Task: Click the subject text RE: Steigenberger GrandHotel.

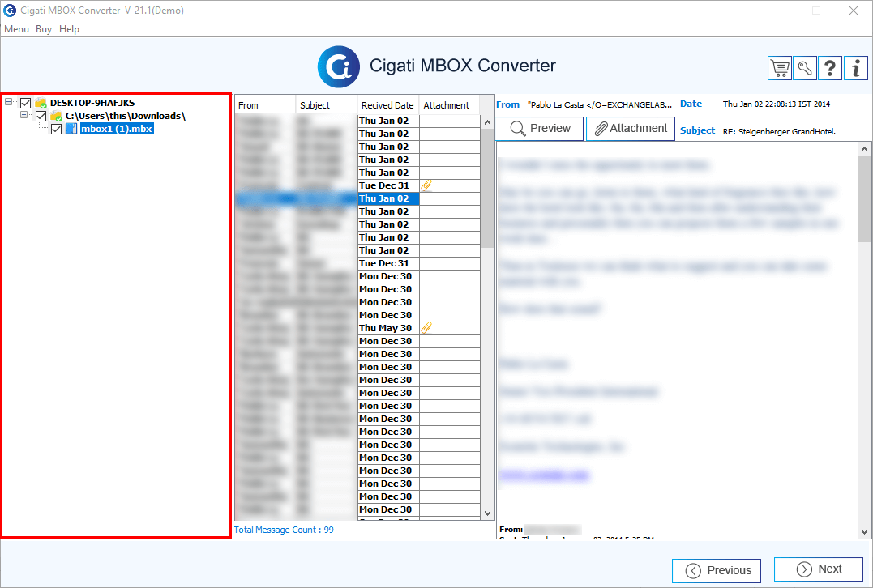Action: (779, 132)
